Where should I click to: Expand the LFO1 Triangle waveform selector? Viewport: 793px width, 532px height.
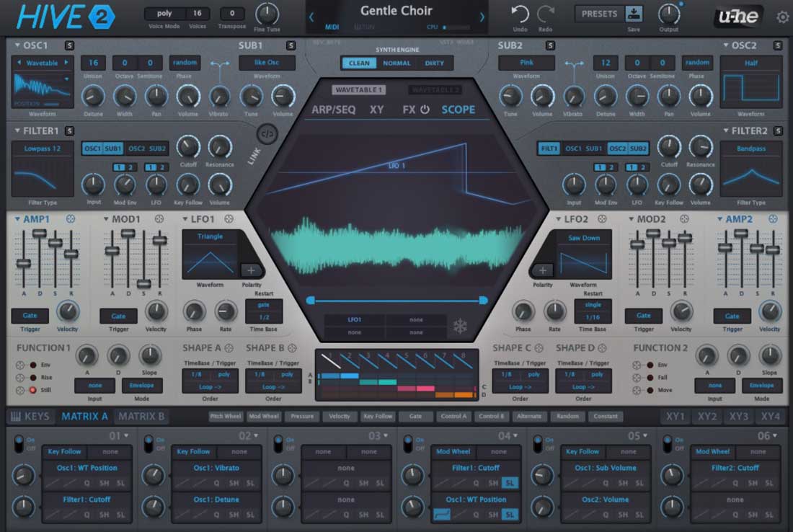(209, 236)
